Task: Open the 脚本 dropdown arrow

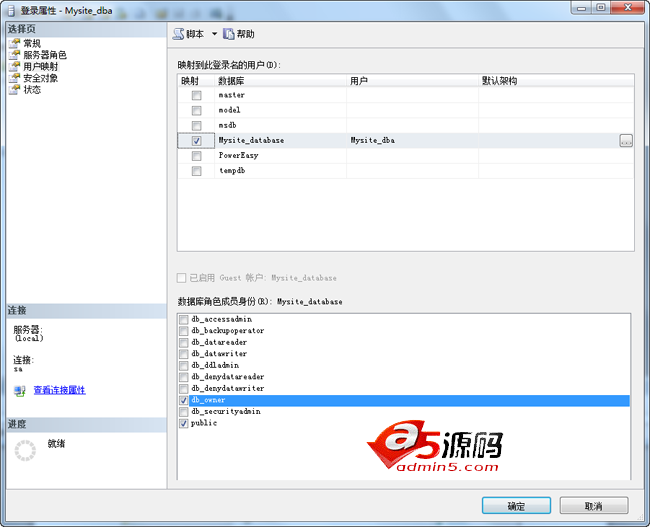Action: (214, 34)
